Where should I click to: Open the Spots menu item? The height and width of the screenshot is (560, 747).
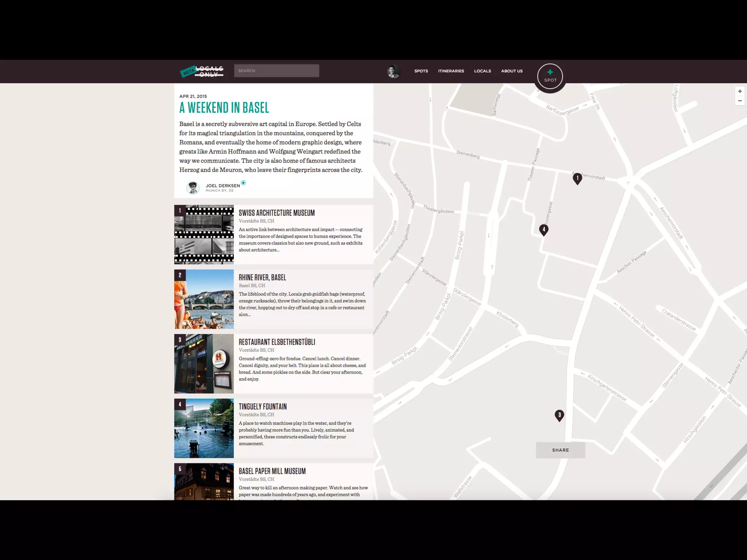tap(421, 71)
